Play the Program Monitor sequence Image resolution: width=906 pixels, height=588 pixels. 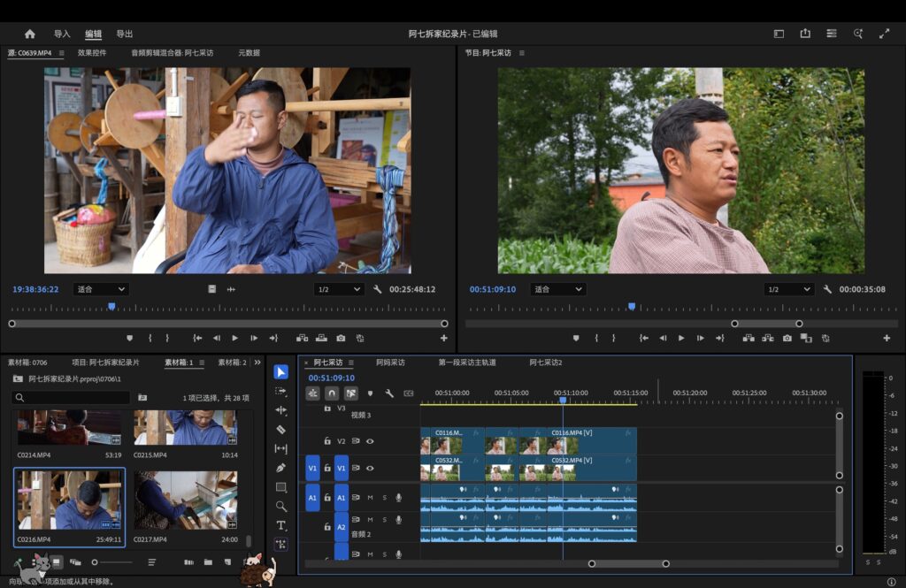[681, 338]
